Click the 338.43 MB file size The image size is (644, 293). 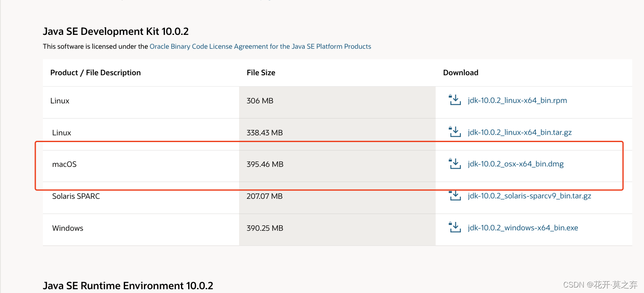(265, 132)
